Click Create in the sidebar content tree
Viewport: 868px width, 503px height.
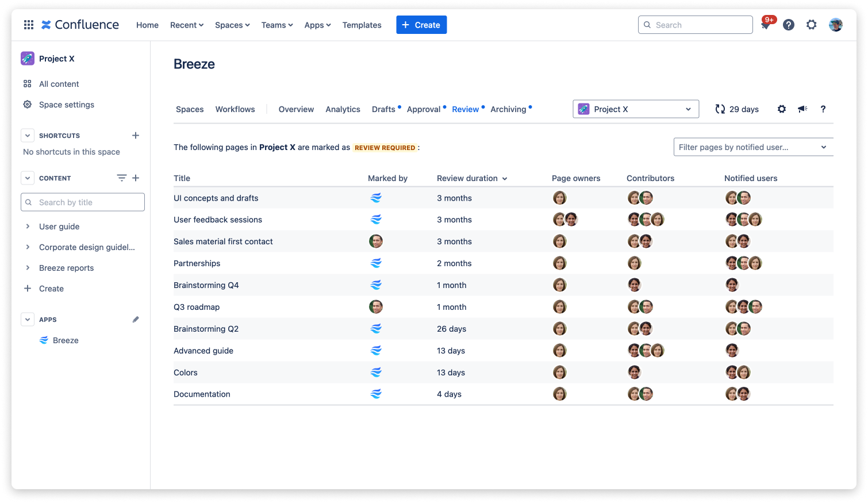point(51,289)
